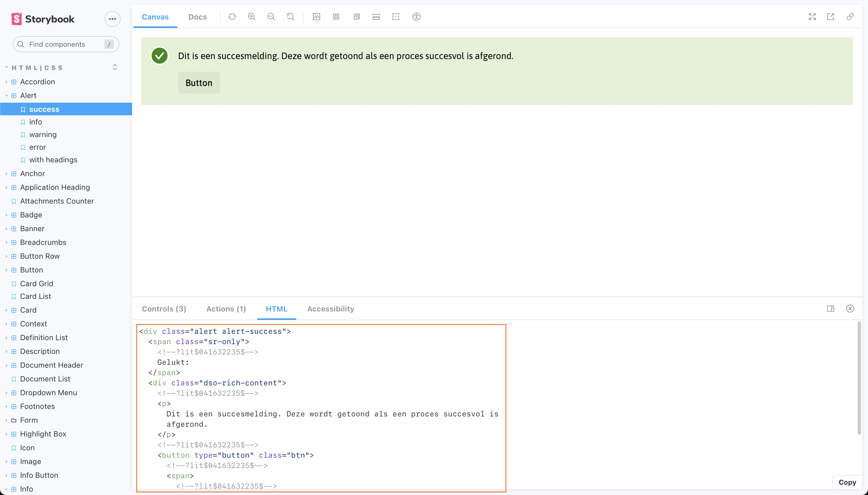868x495 pixels.
Task: Copy the HTML source
Action: pyautogui.click(x=847, y=482)
